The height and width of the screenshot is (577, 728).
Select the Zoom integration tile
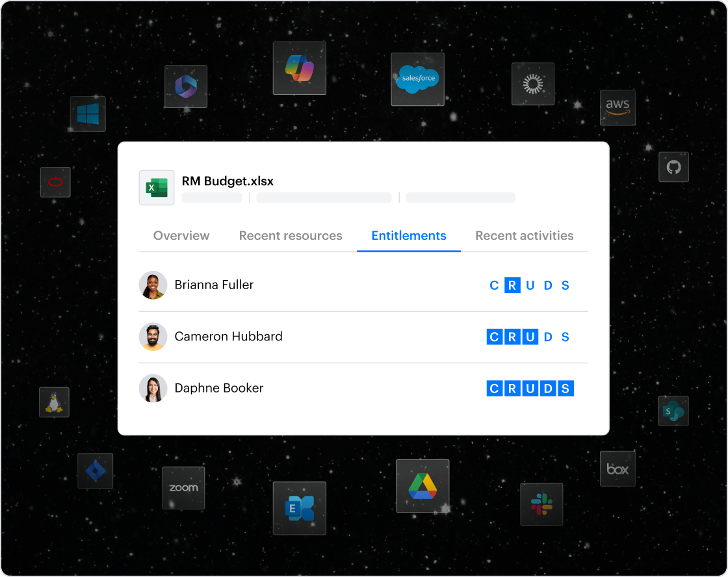tap(183, 487)
